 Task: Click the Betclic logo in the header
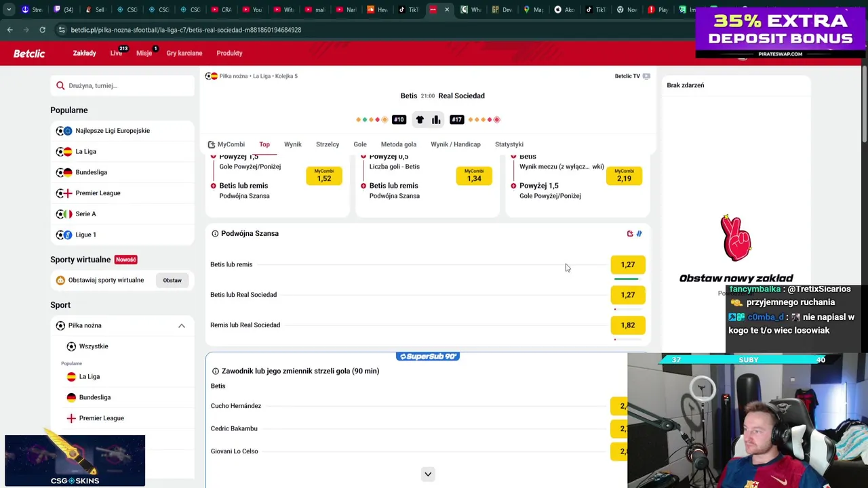[x=29, y=54]
